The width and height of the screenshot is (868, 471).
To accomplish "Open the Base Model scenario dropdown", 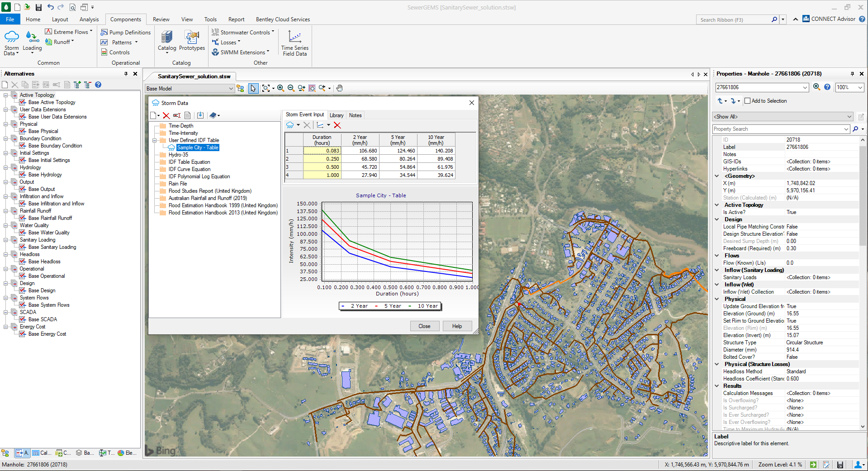I will click(232, 88).
